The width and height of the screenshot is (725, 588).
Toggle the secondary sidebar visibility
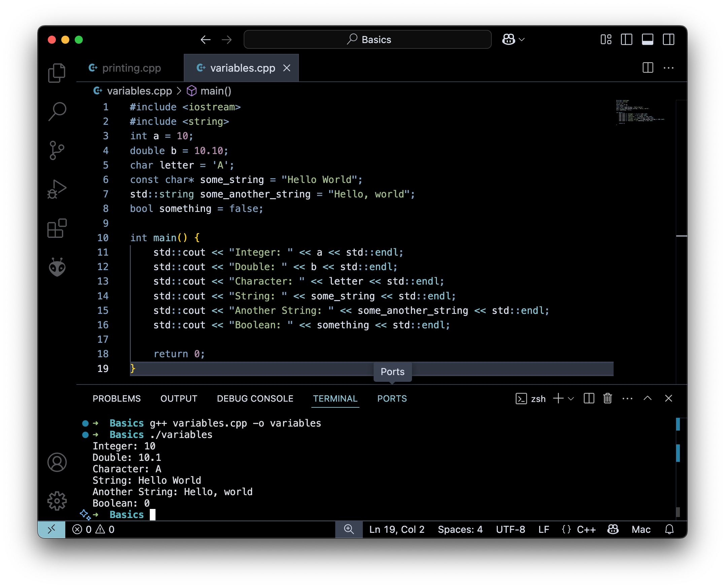click(669, 39)
